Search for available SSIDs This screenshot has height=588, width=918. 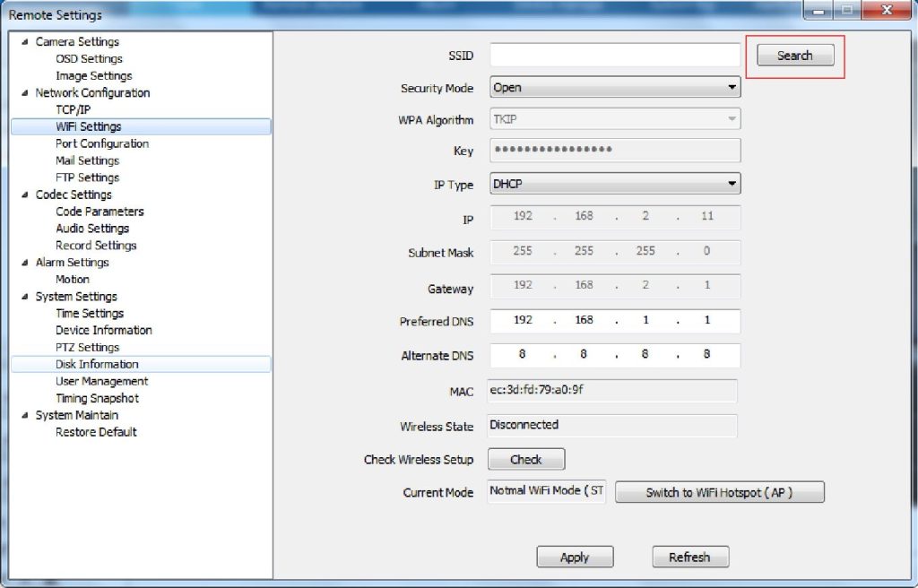tap(792, 55)
